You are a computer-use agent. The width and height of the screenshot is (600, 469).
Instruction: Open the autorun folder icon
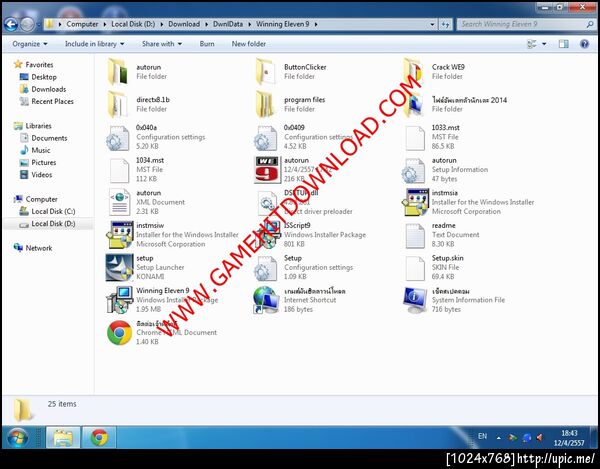point(119,71)
